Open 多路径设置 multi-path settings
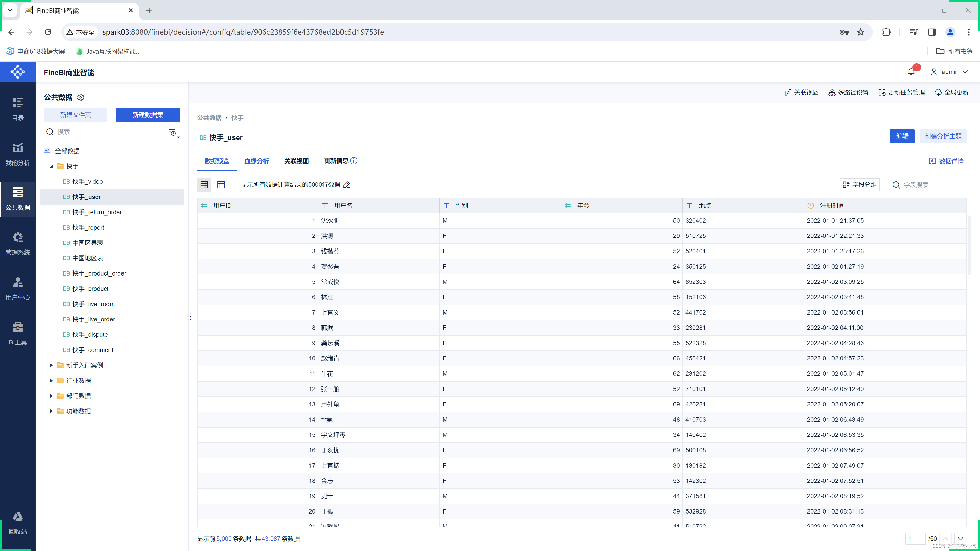This screenshot has height=551, width=980. [x=848, y=92]
